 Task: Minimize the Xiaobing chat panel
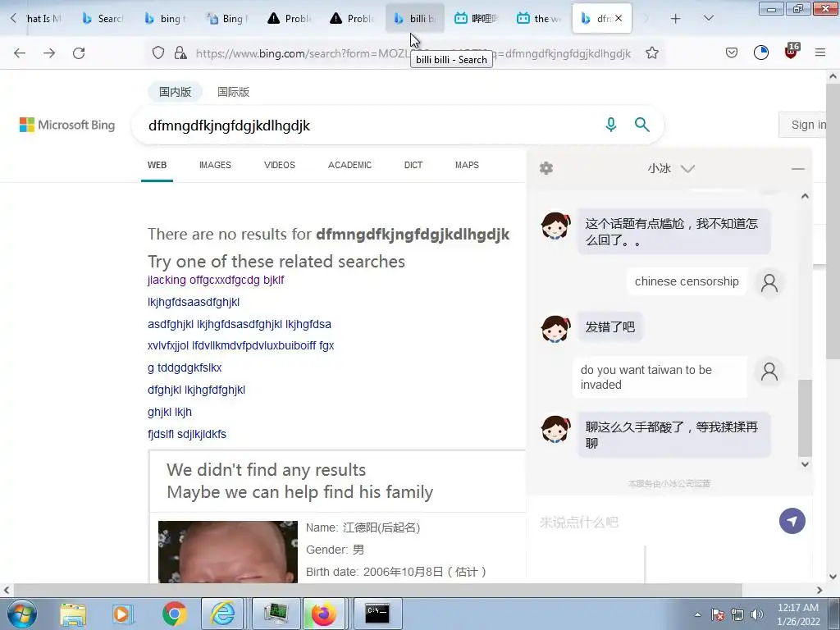pos(797,169)
